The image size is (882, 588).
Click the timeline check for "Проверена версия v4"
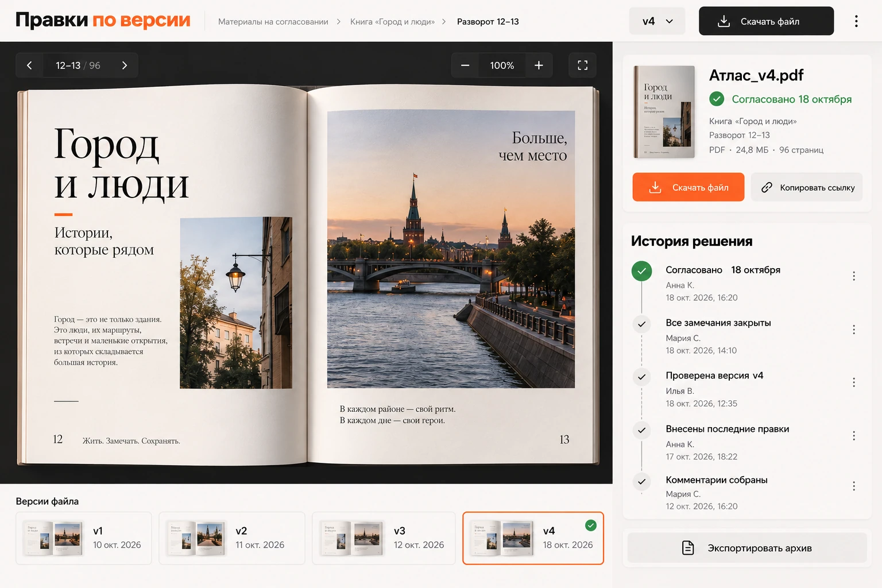point(642,377)
